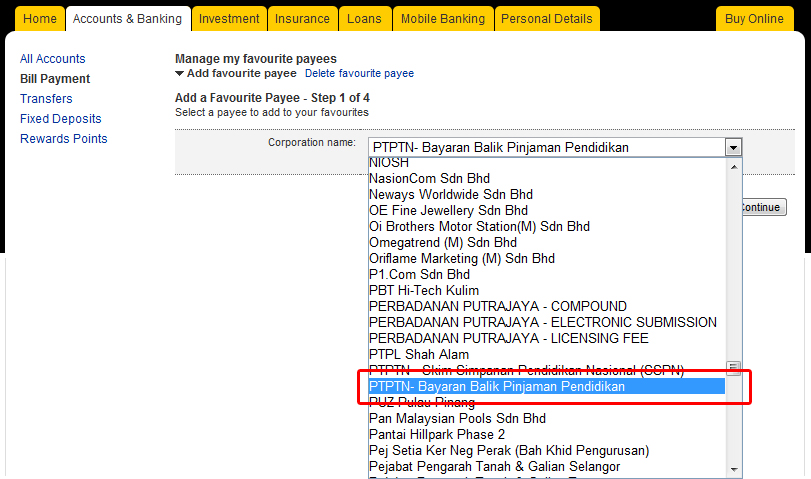Open the Loans tab

click(x=365, y=19)
